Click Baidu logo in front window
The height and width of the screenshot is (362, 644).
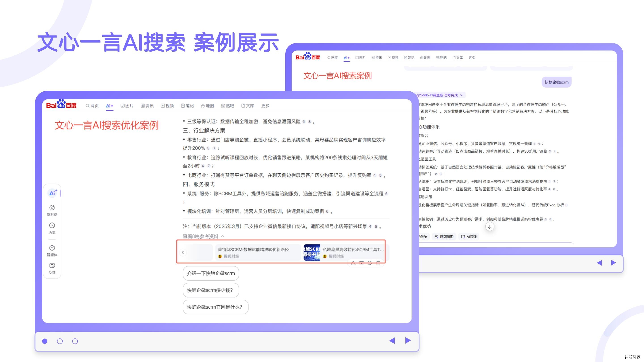point(61,104)
